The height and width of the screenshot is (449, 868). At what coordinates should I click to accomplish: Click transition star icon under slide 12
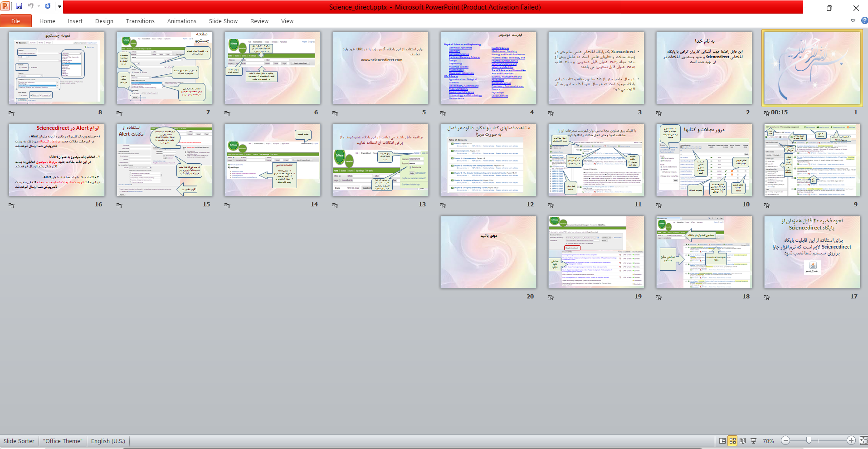[x=443, y=205]
